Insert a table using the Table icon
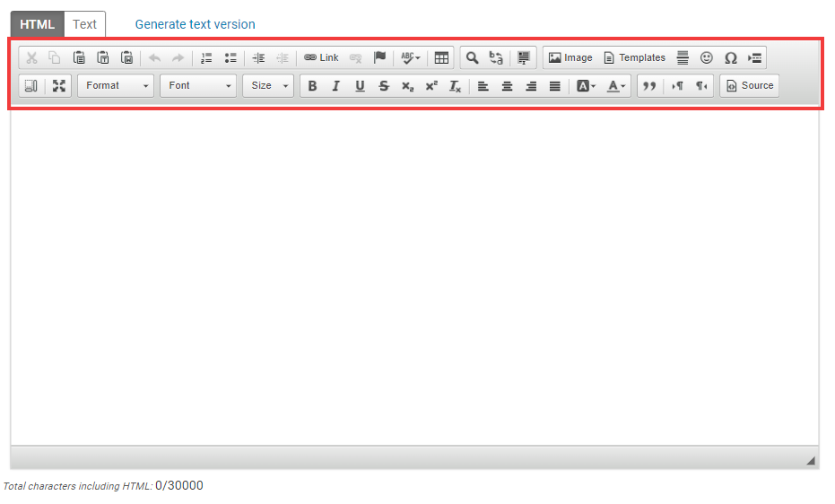835x504 pixels. coord(441,57)
